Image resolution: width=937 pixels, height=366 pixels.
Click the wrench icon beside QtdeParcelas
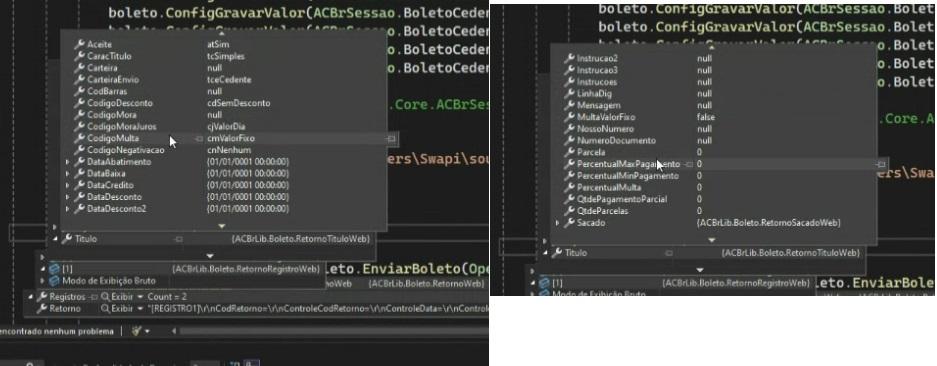[x=569, y=211]
